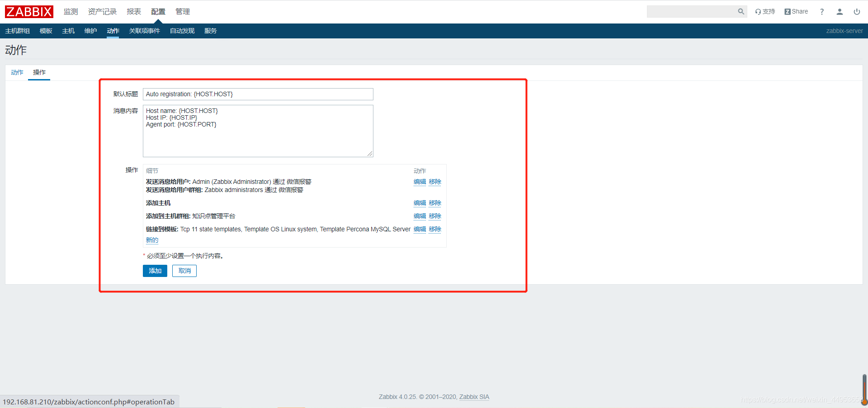Go to 关联项事件 submenu
868x408 pixels.
pos(145,31)
